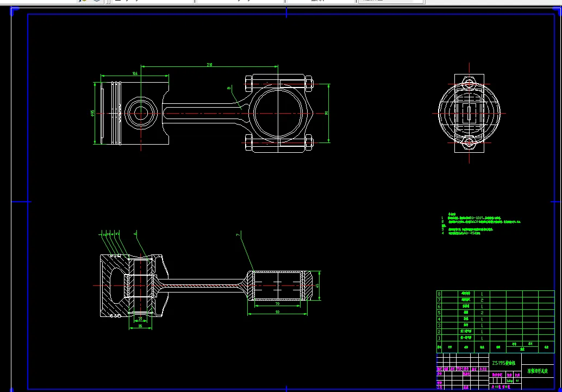
Task: Select item number 4 in parts list
Action: pyautogui.click(x=439, y=319)
